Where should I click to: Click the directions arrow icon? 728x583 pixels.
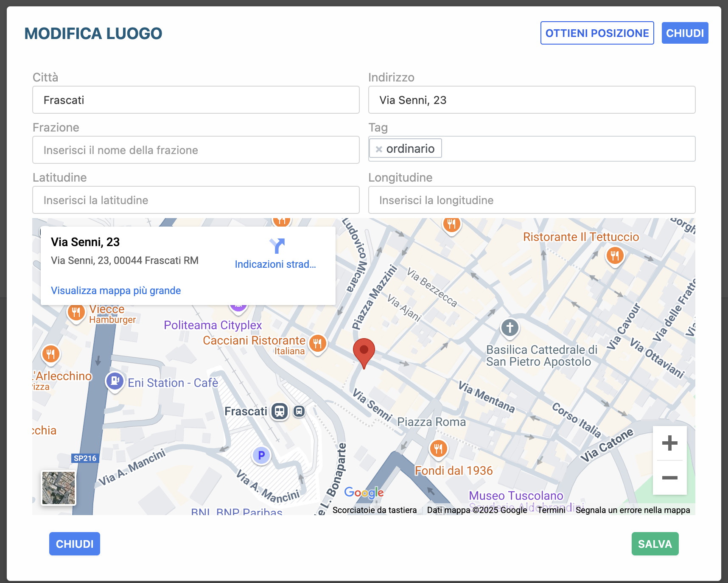277,246
